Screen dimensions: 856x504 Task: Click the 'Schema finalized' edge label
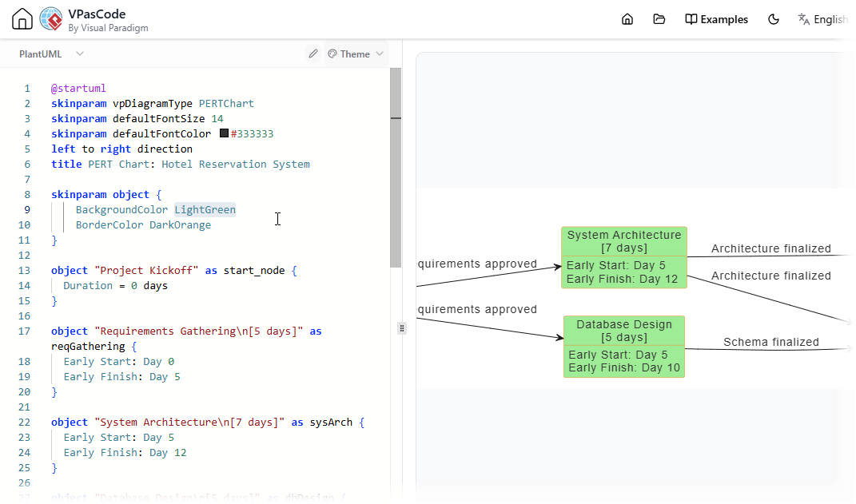(x=770, y=342)
